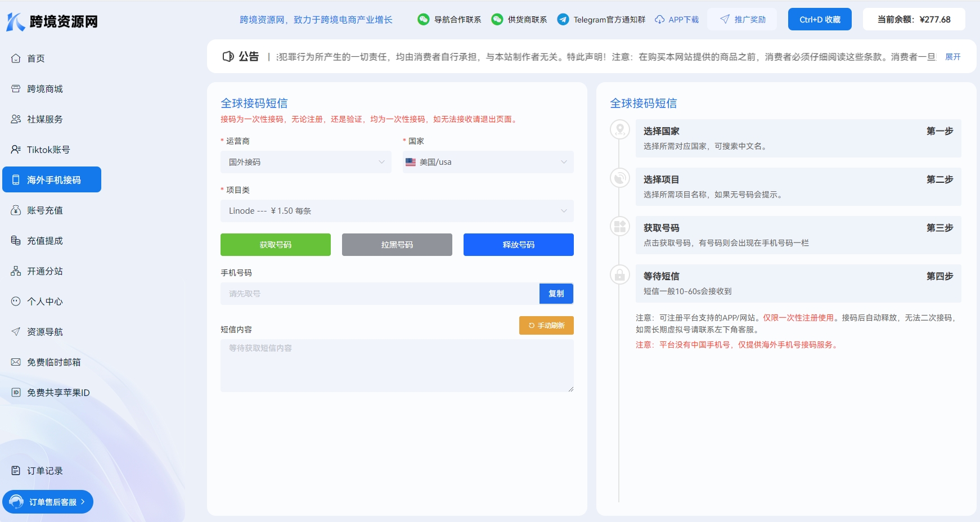Click the envelope icon beside 免费临时邮箱

(x=16, y=362)
